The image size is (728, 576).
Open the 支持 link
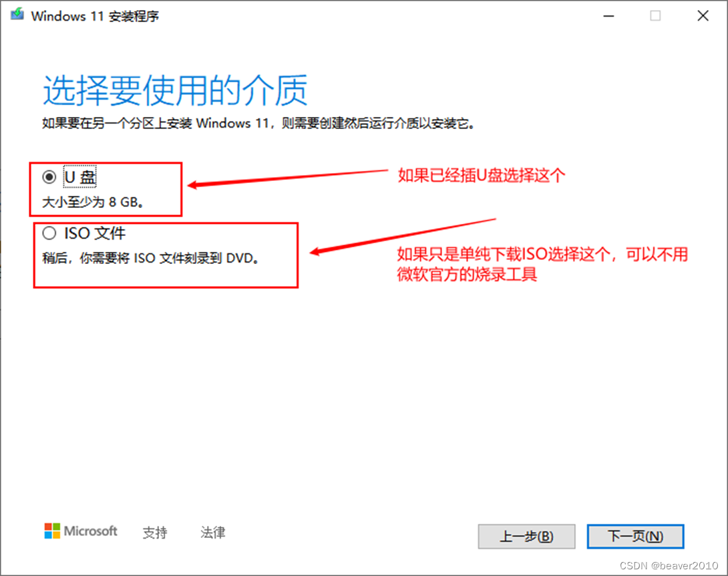(x=154, y=533)
